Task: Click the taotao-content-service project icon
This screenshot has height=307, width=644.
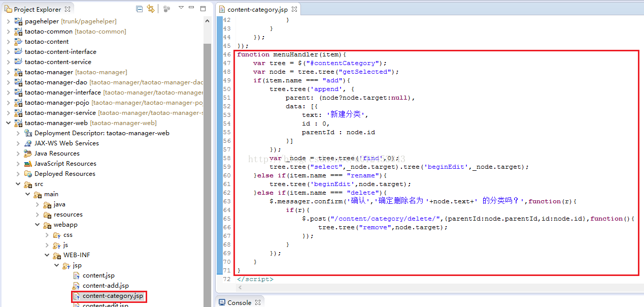Action: pyautogui.click(x=18, y=62)
